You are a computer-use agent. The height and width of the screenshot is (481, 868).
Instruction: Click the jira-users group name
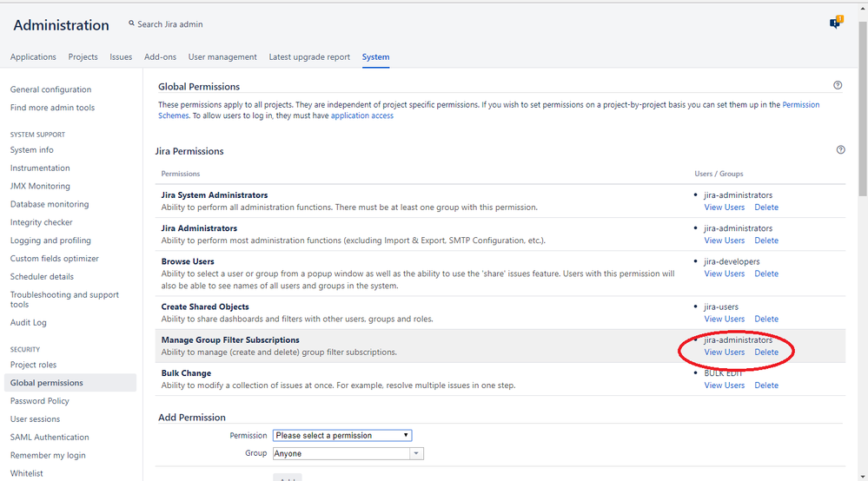tap(721, 306)
